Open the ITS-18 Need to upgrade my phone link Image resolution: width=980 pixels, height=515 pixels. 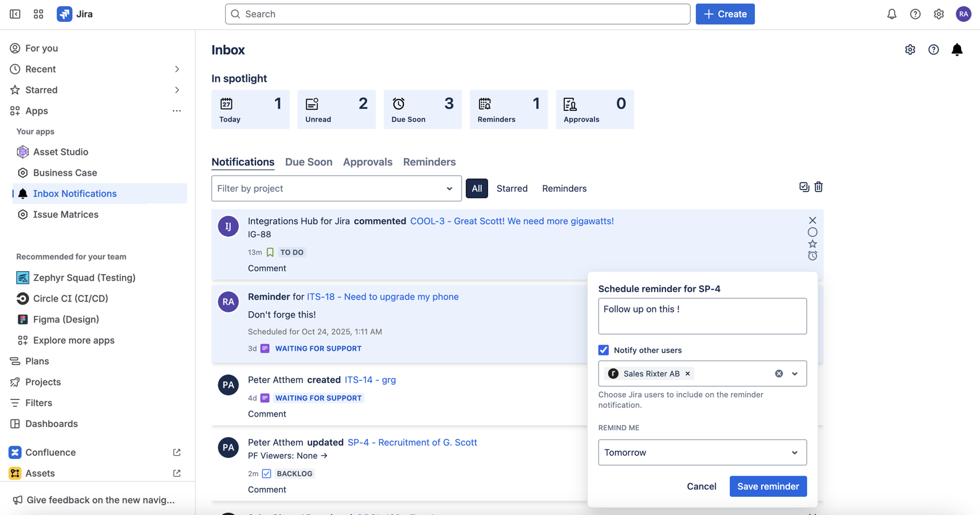pyautogui.click(x=383, y=296)
